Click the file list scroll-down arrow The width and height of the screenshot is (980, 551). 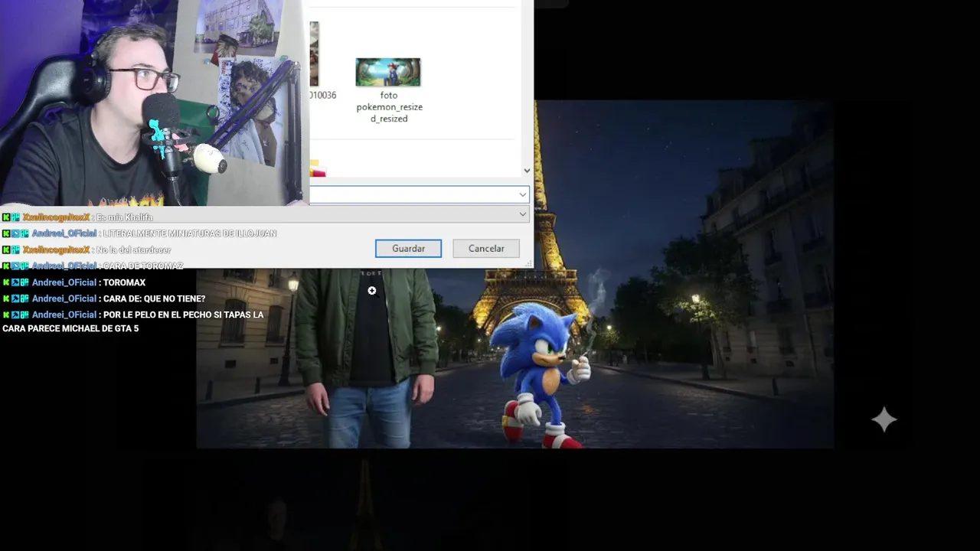point(527,171)
